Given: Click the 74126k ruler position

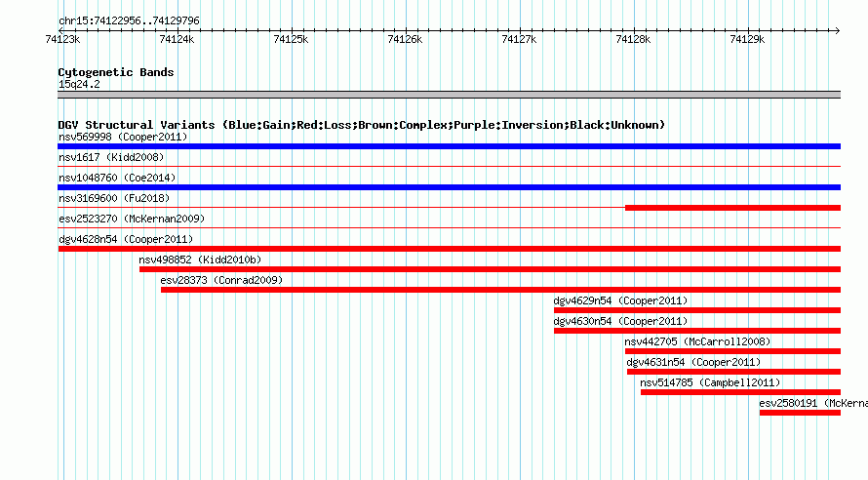Looking at the screenshot, I should [x=405, y=39].
